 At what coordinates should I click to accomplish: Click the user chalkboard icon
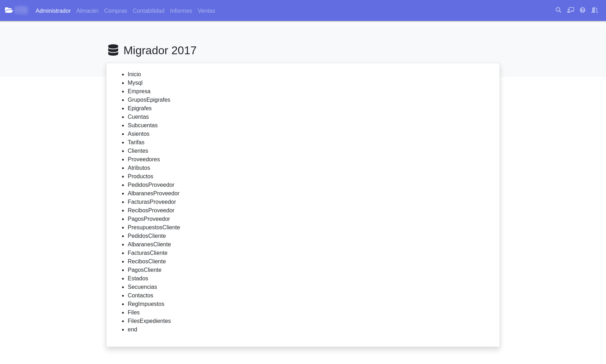click(x=570, y=10)
